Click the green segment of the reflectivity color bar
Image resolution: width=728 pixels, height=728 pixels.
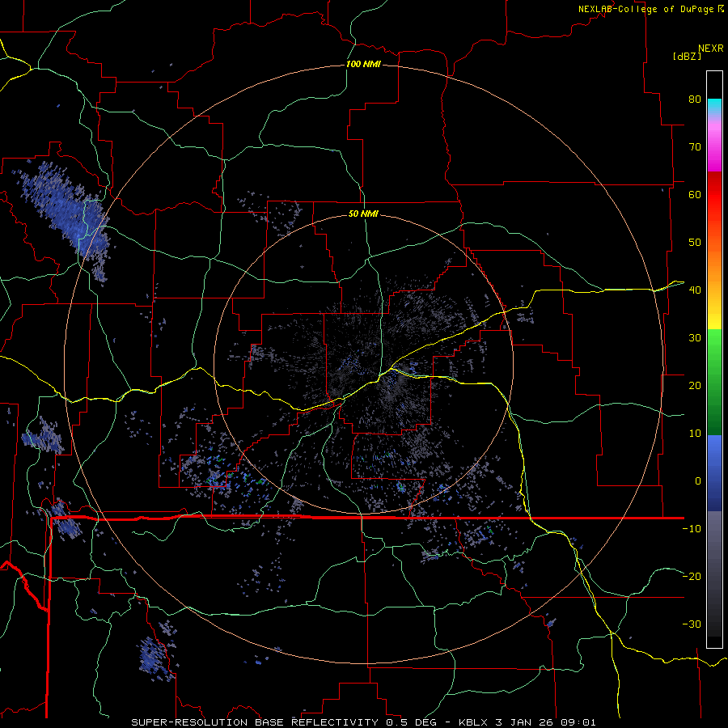[x=714, y=382]
